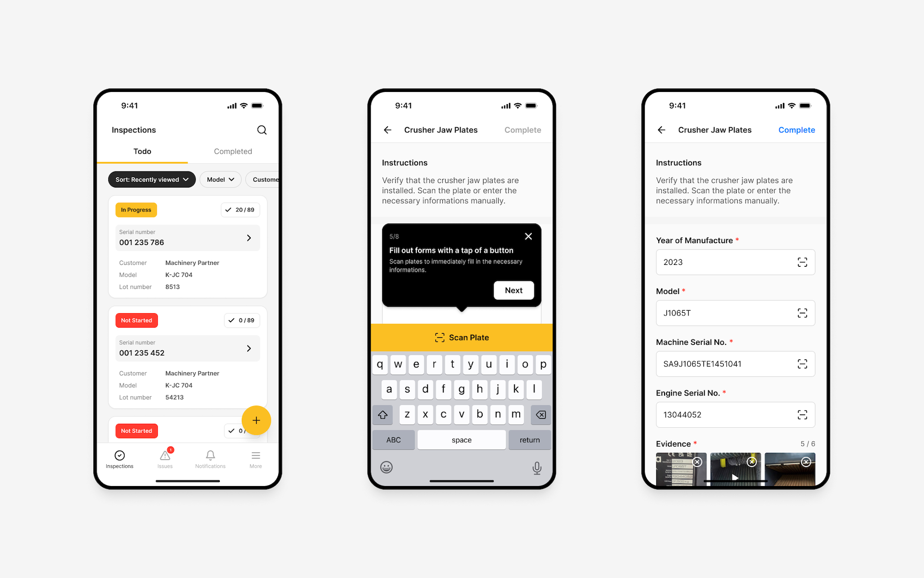Tap the Complete button on Crusher Jaw Plates
The width and height of the screenshot is (924, 578).
796,130
